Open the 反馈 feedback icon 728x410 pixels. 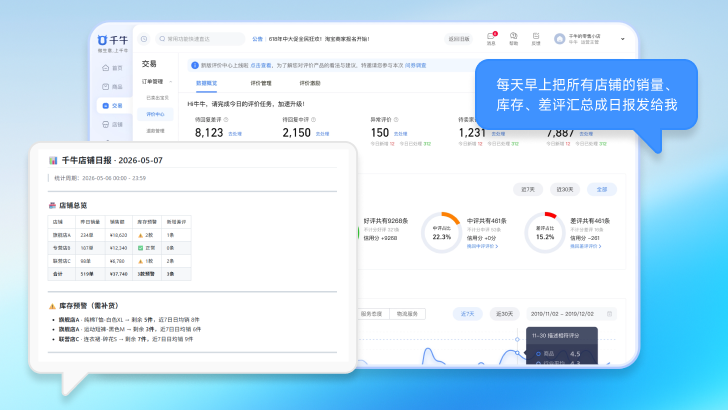point(536,39)
